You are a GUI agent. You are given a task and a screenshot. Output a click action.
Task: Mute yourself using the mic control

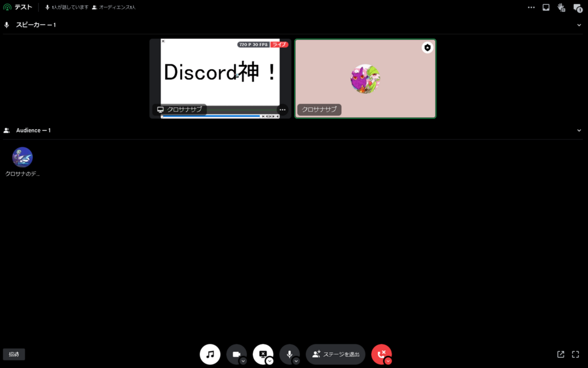point(289,354)
